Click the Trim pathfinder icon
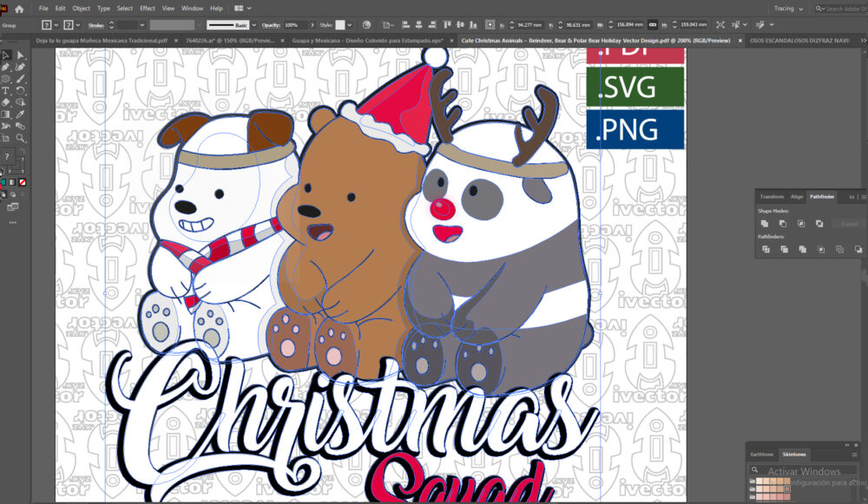The image size is (868, 504). [785, 250]
